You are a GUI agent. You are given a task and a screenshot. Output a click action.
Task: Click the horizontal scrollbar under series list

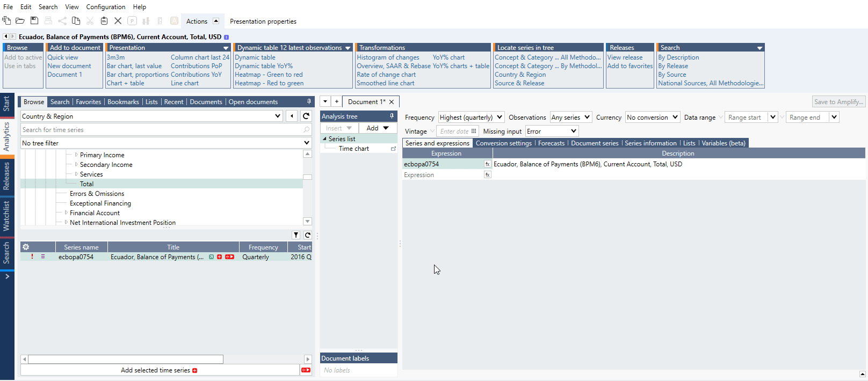[x=126, y=359]
